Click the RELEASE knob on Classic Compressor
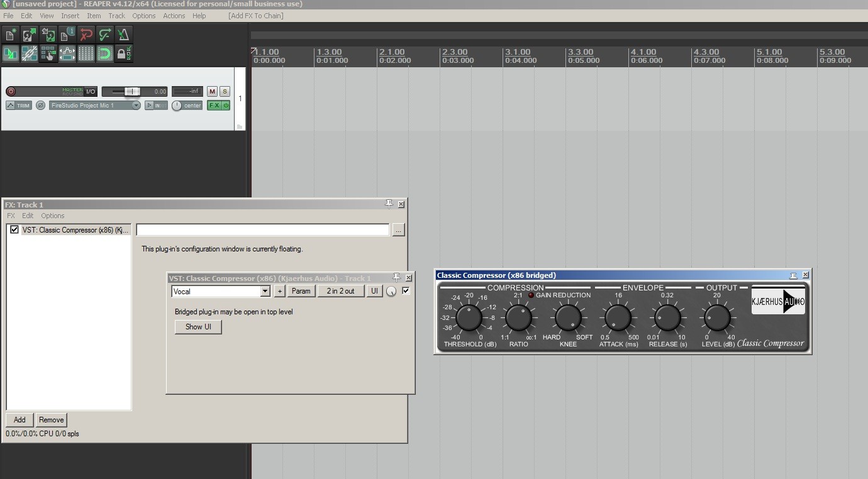 point(667,318)
